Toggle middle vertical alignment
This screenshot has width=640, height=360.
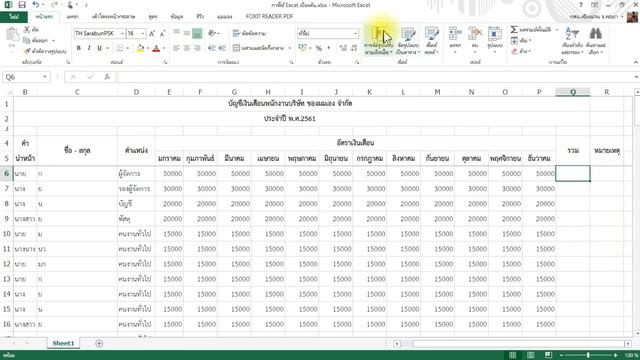click(187, 33)
